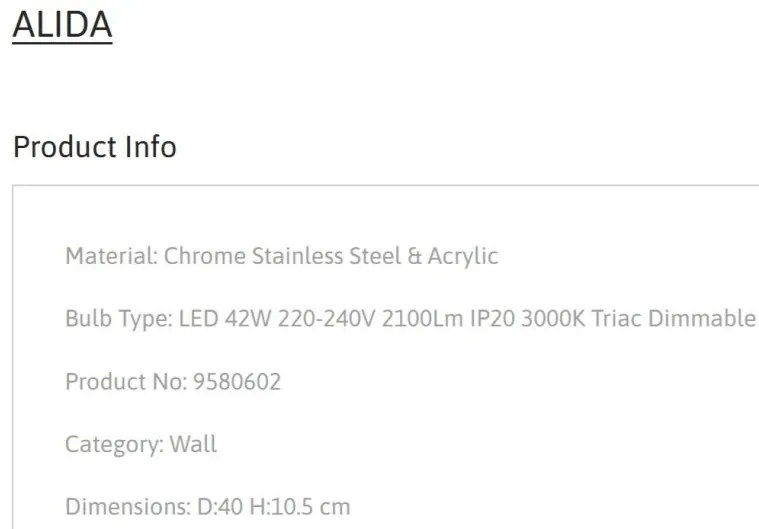The height and width of the screenshot is (529, 759).
Task: Click the Category label
Action: (x=115, y=445)
